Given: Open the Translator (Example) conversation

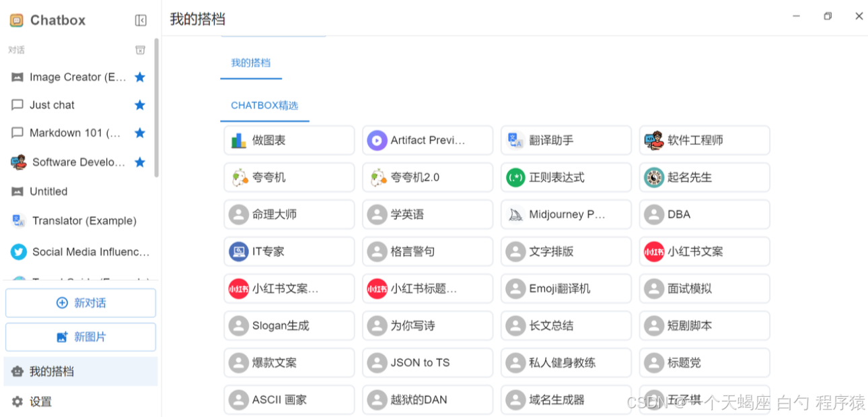Looking at the screenshot, I should tap(78, 221).
